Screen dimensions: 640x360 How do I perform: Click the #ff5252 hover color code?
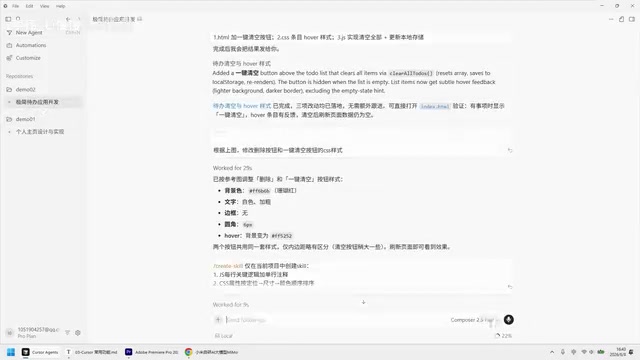282,236
